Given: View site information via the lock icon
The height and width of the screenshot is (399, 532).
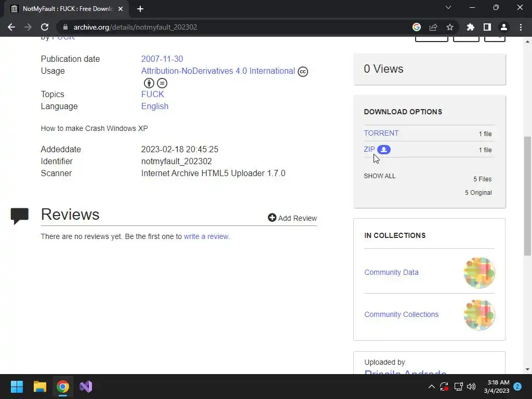Looking at the screenshot, I should point(65,27).
